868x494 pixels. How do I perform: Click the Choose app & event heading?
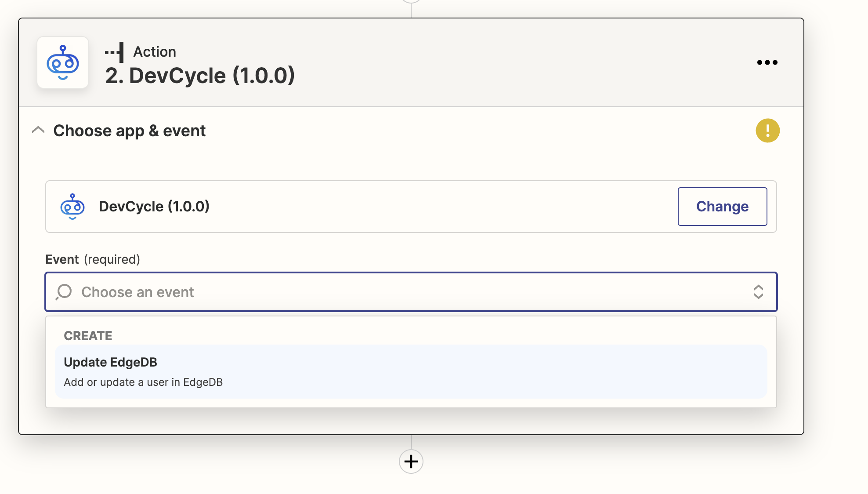[x=129, y=131]
